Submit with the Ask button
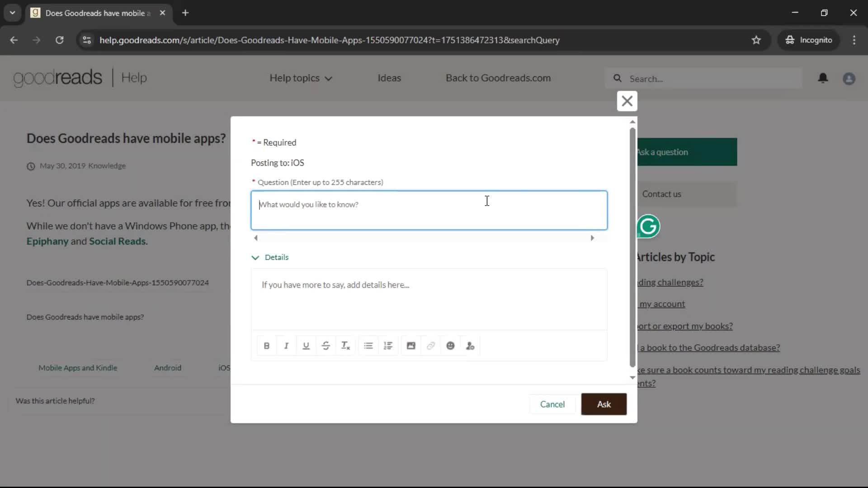868x488 pixels. coord(604,404)
